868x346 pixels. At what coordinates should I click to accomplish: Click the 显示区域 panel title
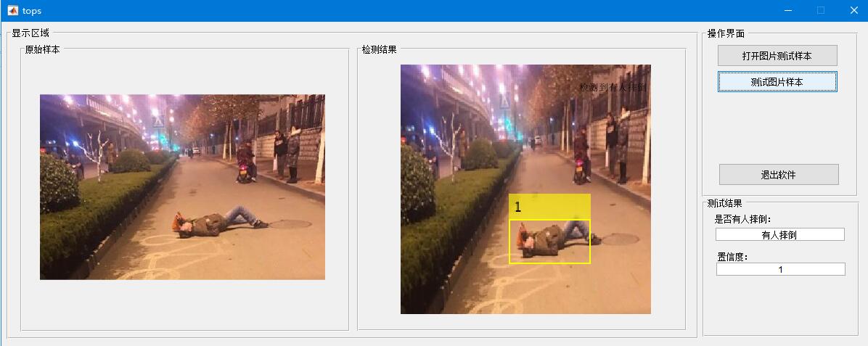pyautogui.click(x=30, y=33)
